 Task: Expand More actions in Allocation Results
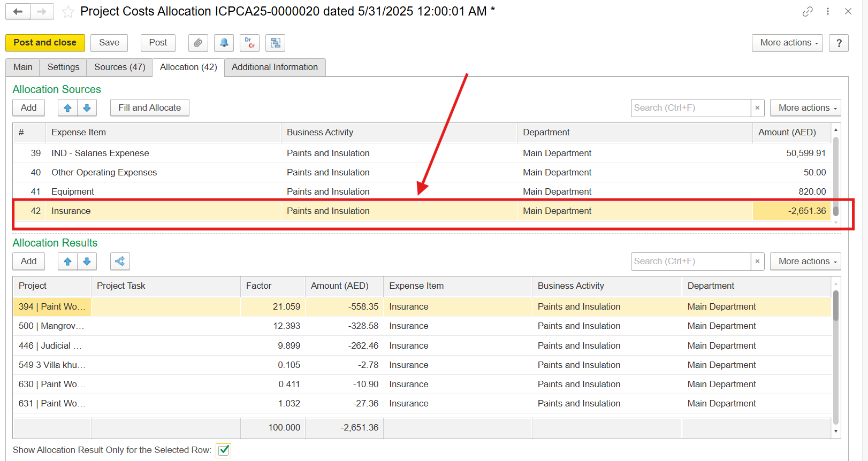(805, 262)
